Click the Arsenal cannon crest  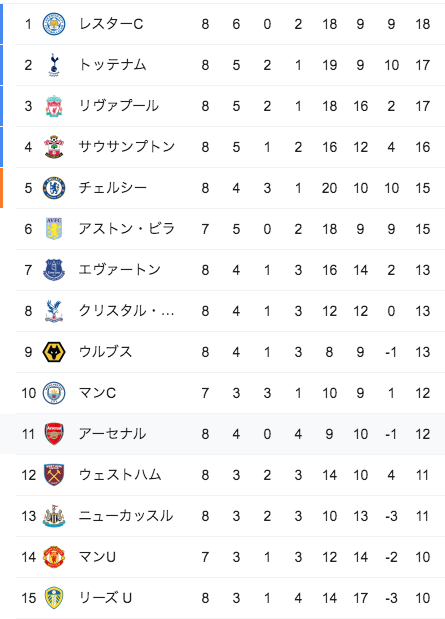coord(54,434)
